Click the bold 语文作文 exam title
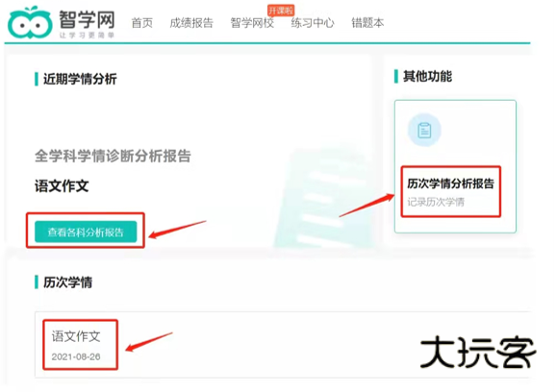556x392 pixels. coord(62,185)
